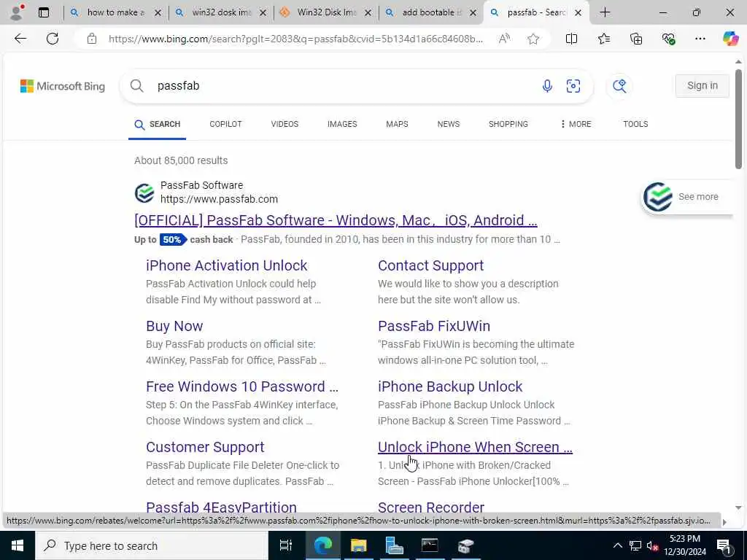Open Free Windows 10 Password link

click(242, 386)
